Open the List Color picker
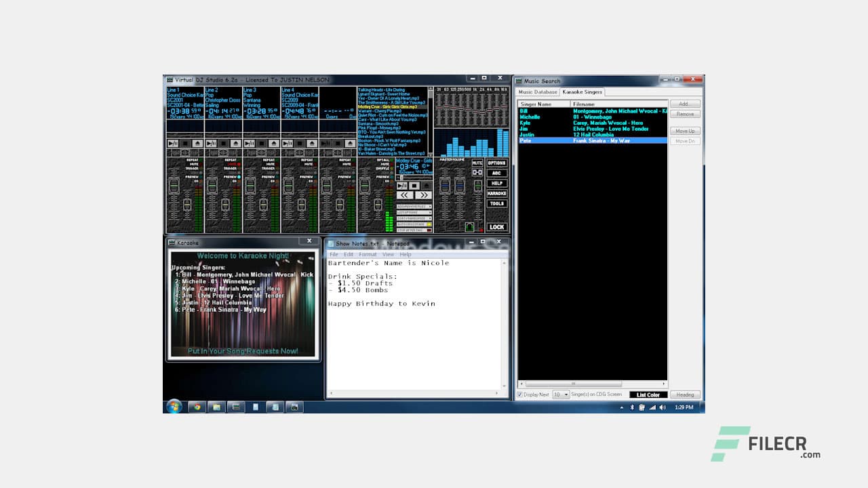This screenshot has height=488, width=868. [x=648, y=394]
